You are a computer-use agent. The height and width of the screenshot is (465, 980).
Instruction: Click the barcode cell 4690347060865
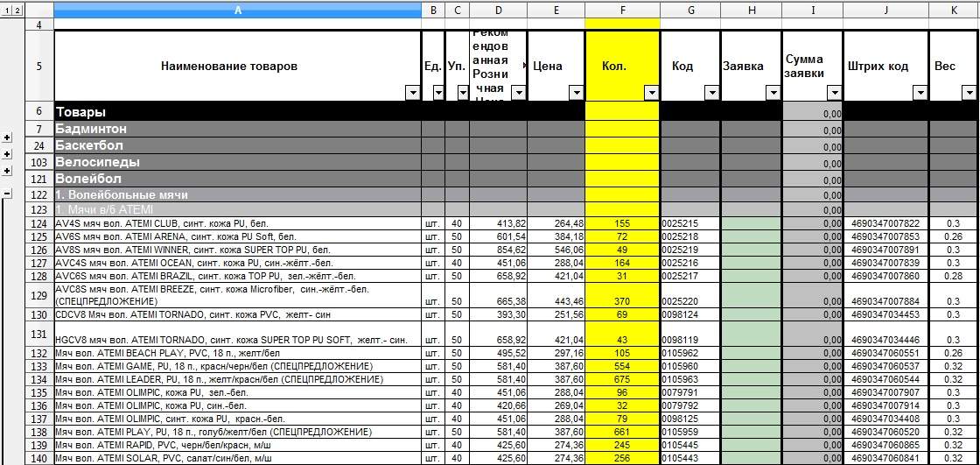click(x=886, y=445)
